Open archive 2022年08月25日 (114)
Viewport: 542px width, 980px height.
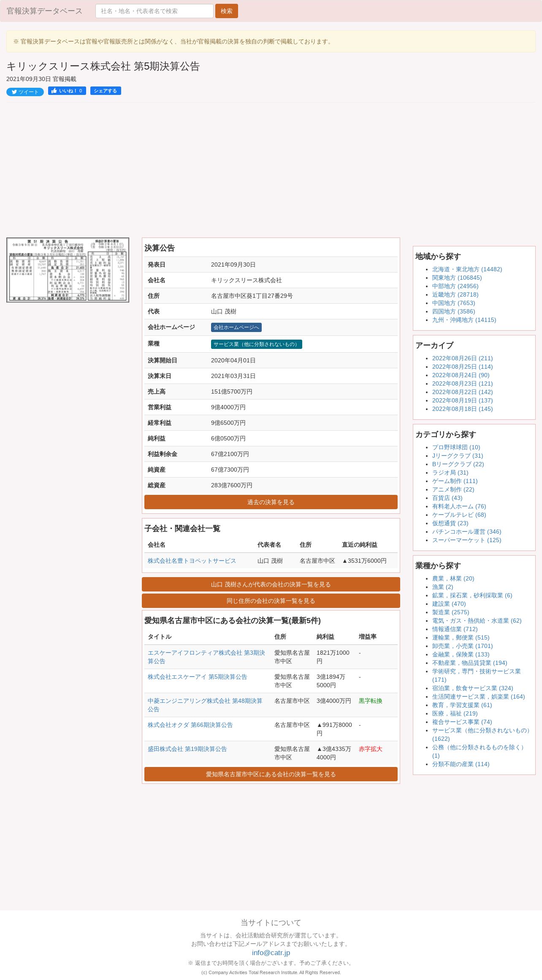(463, 367)
